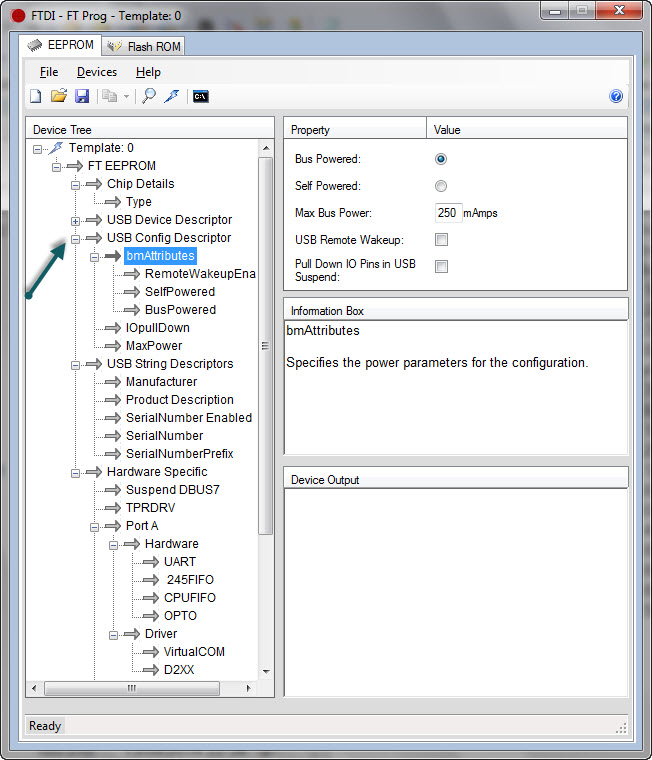The image size is (652, 760).
Task: Click the Property column header
Action: 355,130
